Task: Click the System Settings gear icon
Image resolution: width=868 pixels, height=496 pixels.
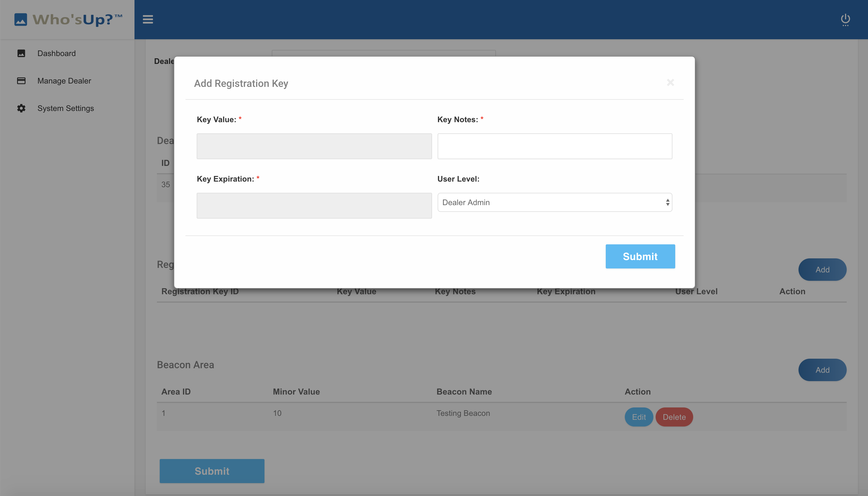Action: coord(21,108)
